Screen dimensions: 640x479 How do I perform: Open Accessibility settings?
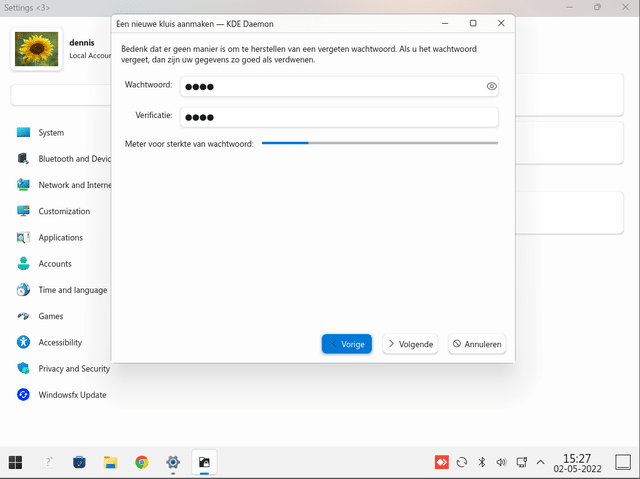point(60,342)
